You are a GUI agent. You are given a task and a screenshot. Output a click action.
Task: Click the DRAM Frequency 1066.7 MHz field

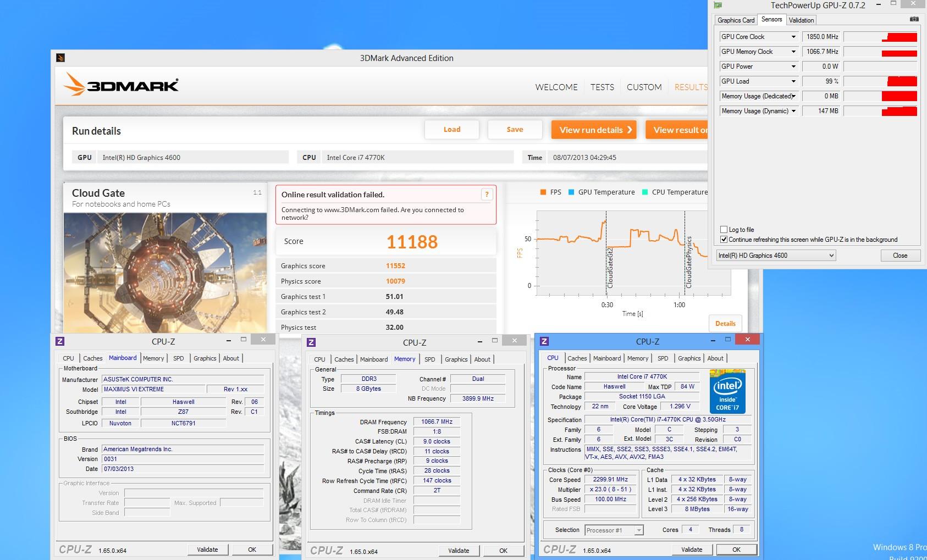coord(437,422)
